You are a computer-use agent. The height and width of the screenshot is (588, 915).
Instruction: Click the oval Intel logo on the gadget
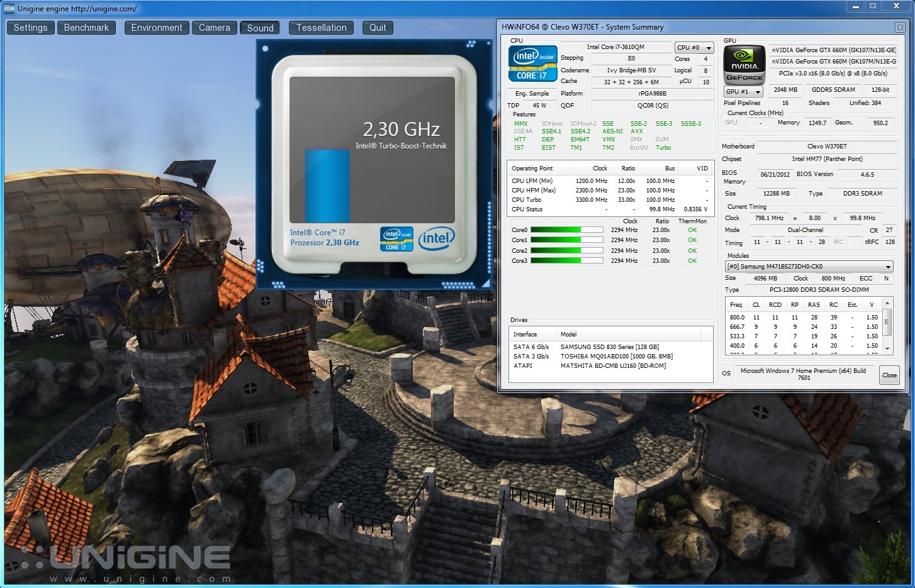tap(436, 238)
